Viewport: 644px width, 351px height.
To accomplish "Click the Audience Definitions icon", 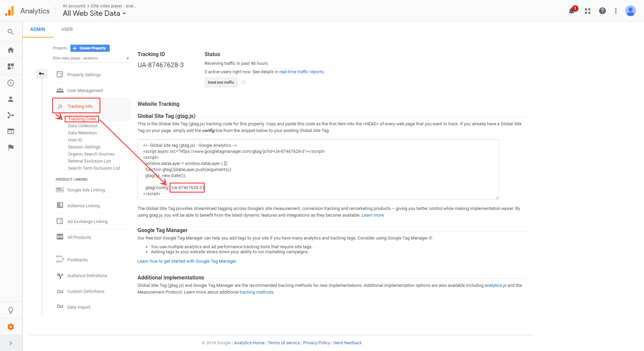I will tap(60, 276).
